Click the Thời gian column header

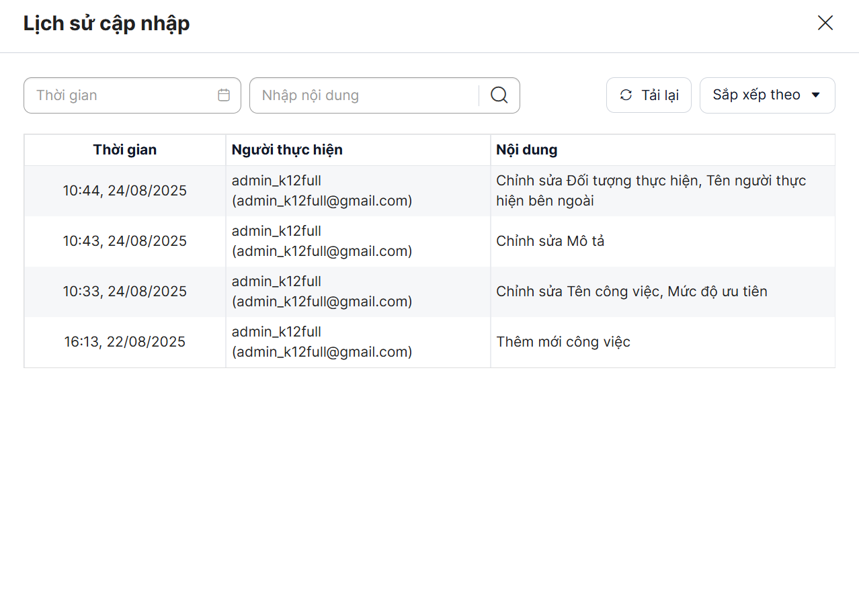tap(125, 150)
